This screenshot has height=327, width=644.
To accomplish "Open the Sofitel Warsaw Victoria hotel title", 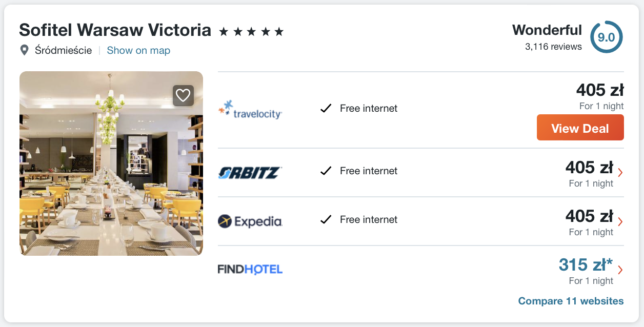I will coord(115,30).
